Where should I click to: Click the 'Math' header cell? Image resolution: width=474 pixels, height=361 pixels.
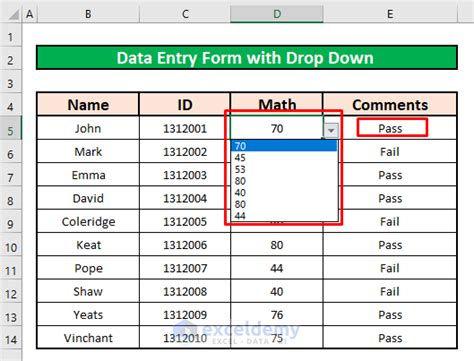[277, 105]
